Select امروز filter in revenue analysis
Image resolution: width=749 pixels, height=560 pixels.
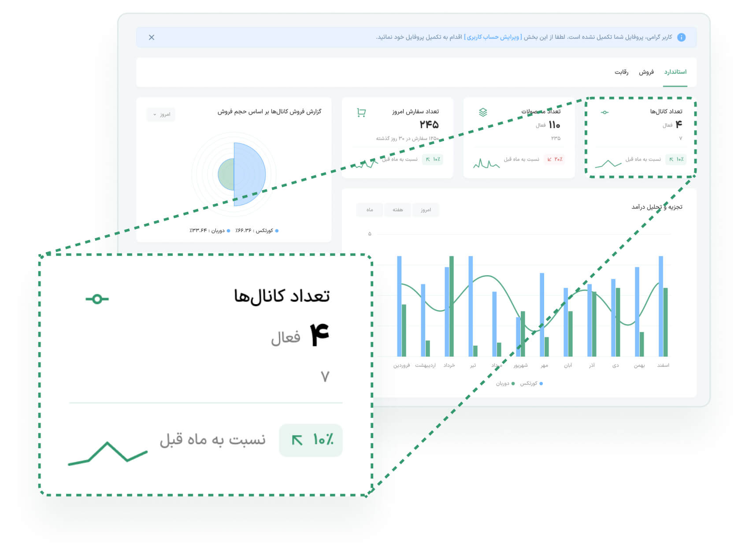click(x=426, y=210)
